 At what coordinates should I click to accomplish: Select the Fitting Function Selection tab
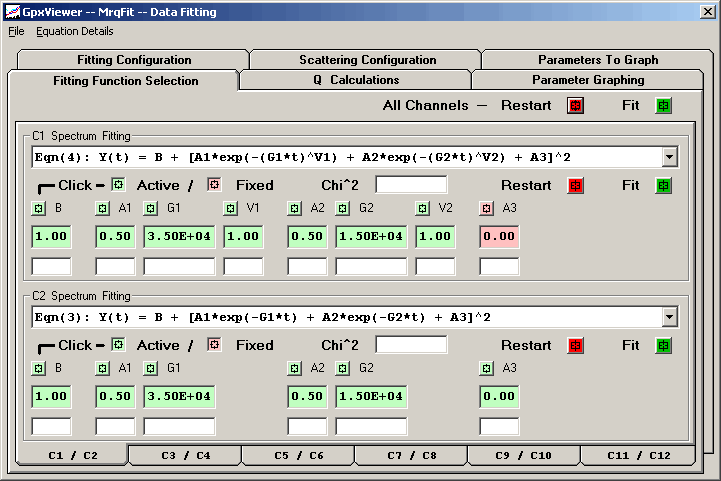125,81
